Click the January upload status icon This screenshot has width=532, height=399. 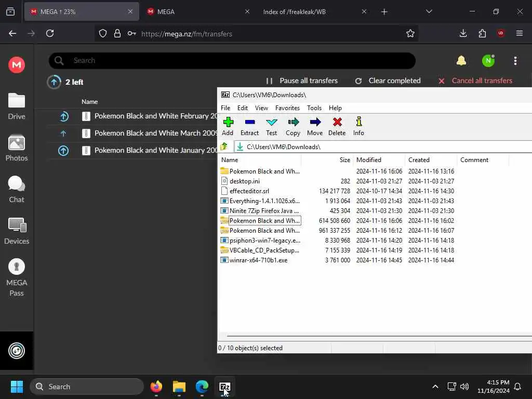point(63,150)
